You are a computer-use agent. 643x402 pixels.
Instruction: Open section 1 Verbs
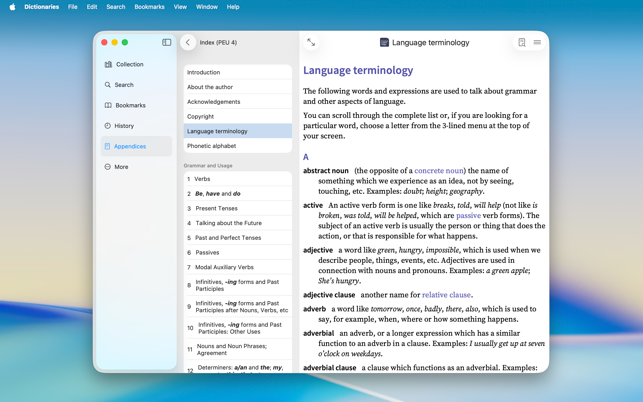point(238,179)
